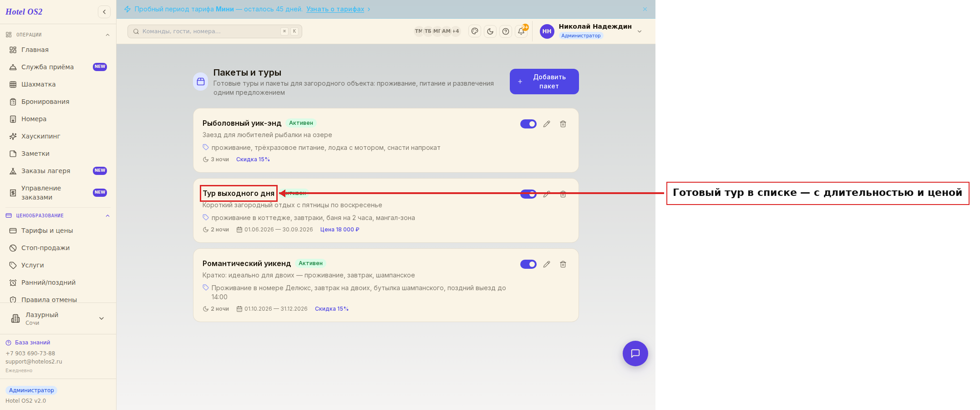Switch to dark mode moon icon

(x=490, y=31)
